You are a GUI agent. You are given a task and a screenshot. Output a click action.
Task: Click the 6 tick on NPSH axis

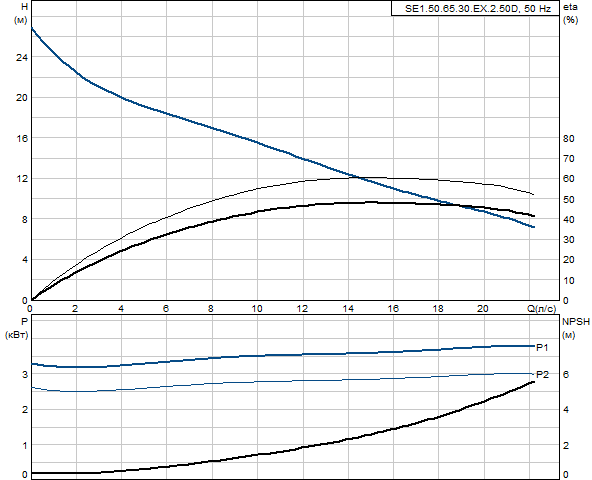(566, 374)
